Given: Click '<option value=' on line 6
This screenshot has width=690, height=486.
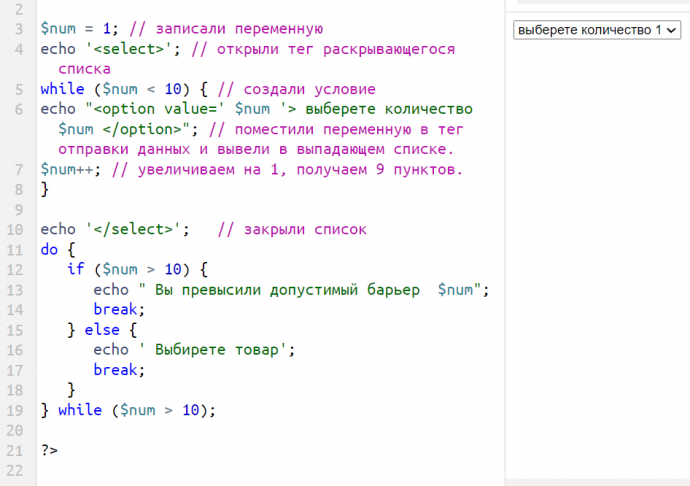Looking at the screenshot, I should [155, 109].
